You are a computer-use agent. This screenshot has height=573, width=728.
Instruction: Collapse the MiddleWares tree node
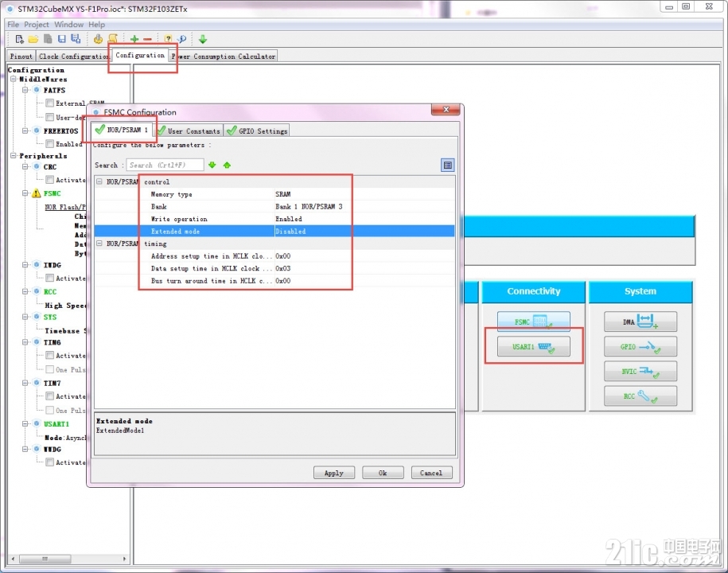[14, 80]
